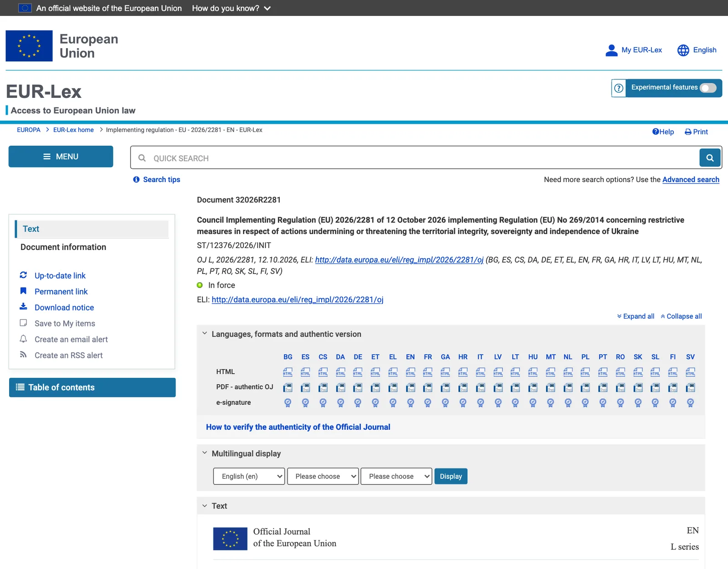Open the Print page icon link
This screenshot has height=569, width=728.
coord(696,132)
